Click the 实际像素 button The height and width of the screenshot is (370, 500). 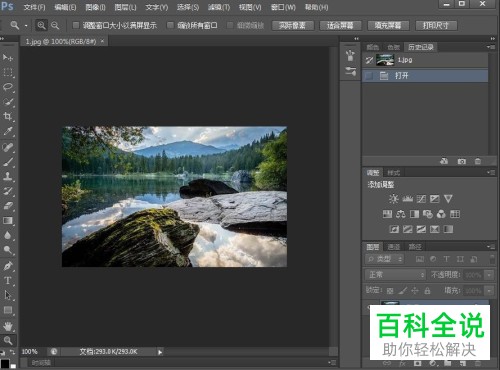(x=293, y=25)
